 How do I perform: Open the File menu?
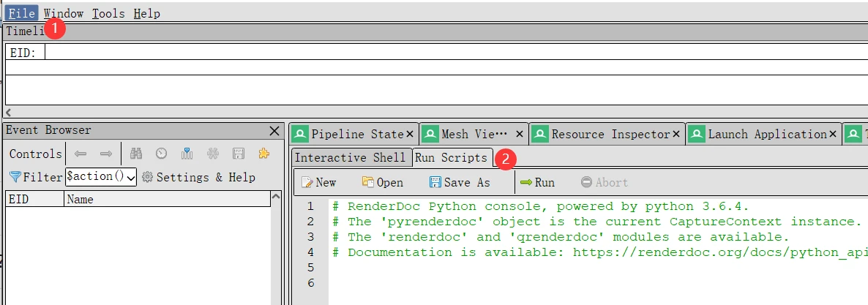click(x=21, y=13)
